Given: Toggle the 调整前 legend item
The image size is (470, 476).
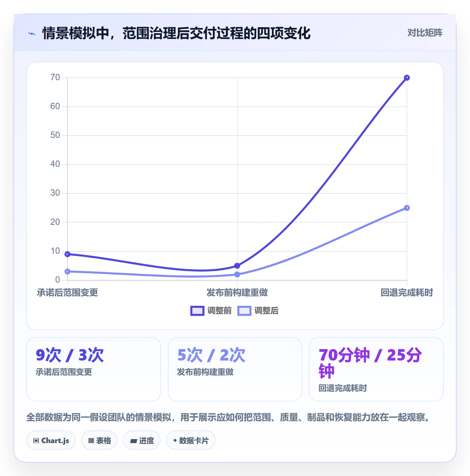Looking at the screenshot, I should pos(211,311).
